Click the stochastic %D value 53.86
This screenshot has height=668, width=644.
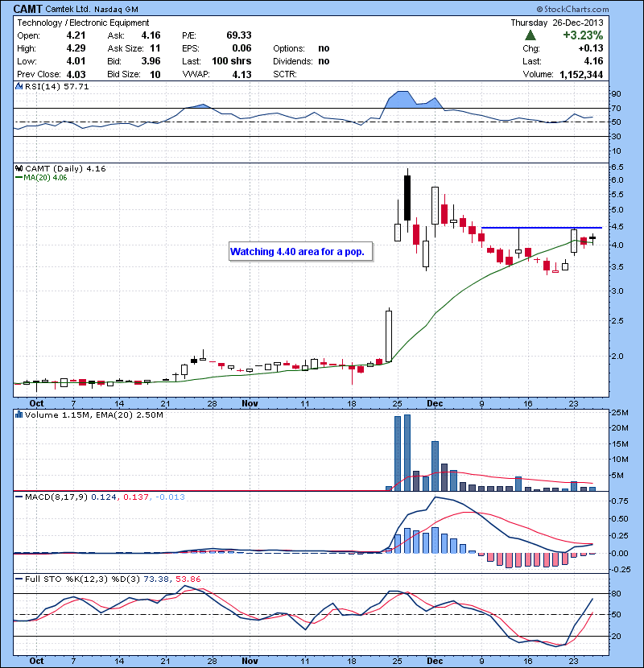[188, 579]
